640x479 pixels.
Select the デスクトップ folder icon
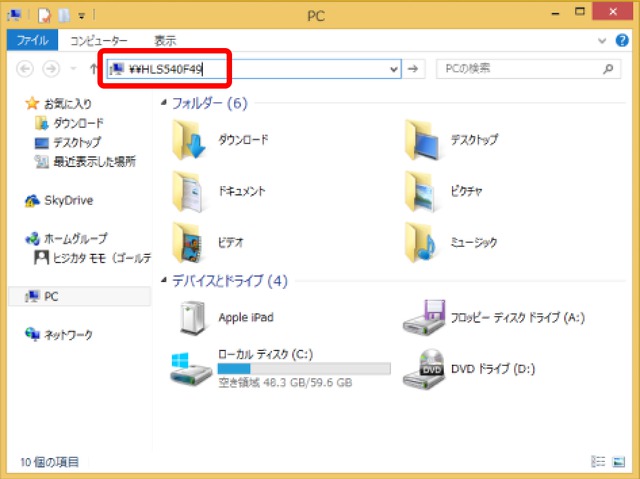[422, 140]
